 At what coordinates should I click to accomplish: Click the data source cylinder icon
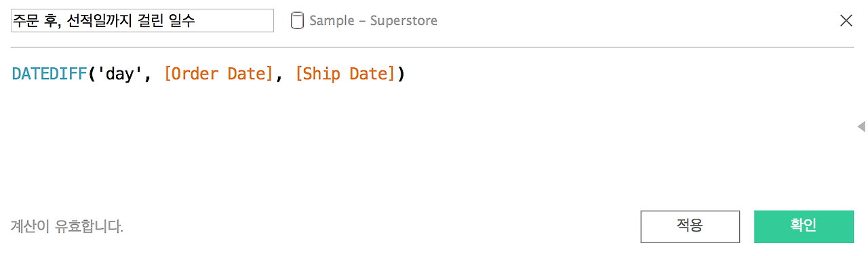[296, 21]
